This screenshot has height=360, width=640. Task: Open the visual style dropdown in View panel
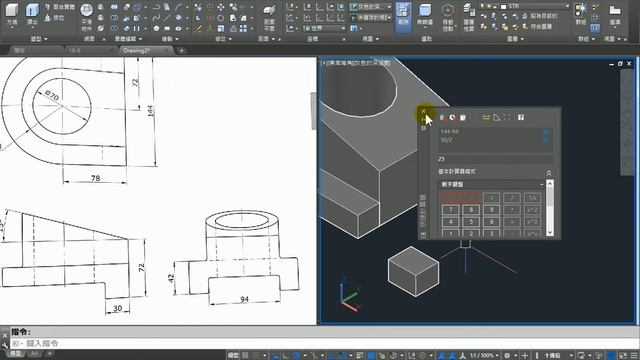[x=389, y=7]
